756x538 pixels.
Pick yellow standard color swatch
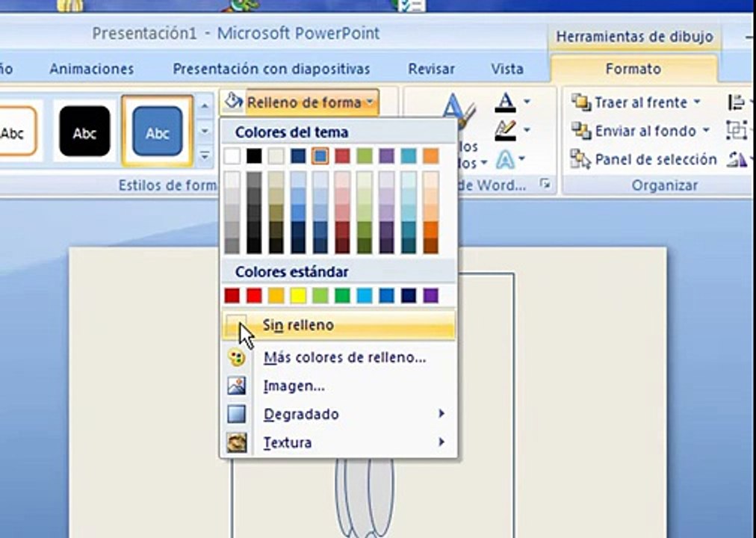[298, 295]
